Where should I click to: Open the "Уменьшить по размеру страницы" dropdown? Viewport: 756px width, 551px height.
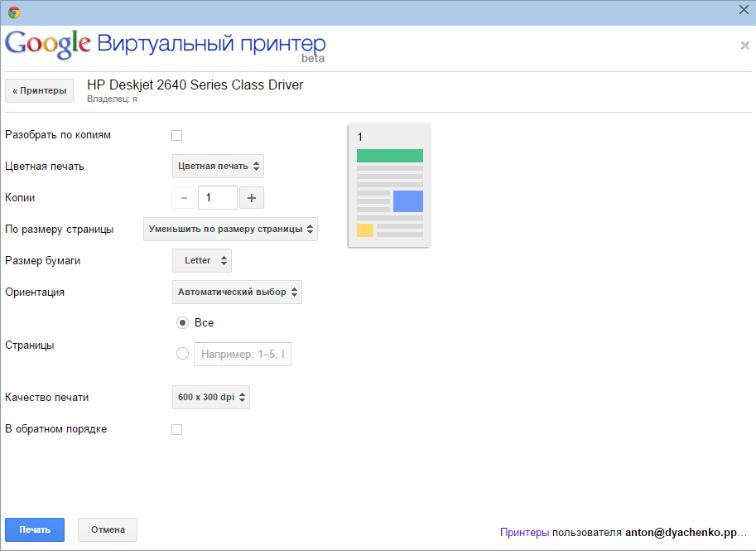[231, 230]
